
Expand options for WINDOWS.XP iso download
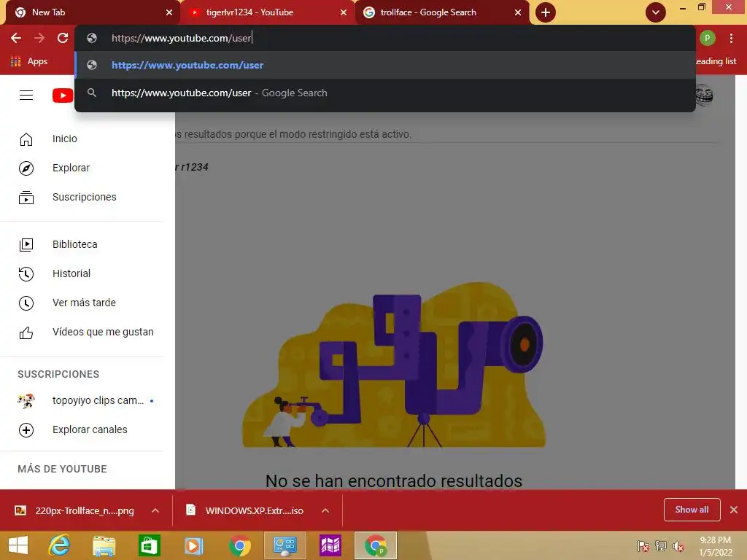(325, 510)
